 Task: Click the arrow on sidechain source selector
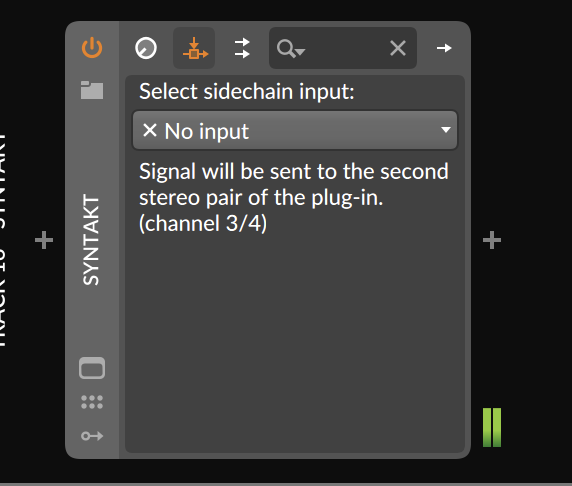(445, 130)
